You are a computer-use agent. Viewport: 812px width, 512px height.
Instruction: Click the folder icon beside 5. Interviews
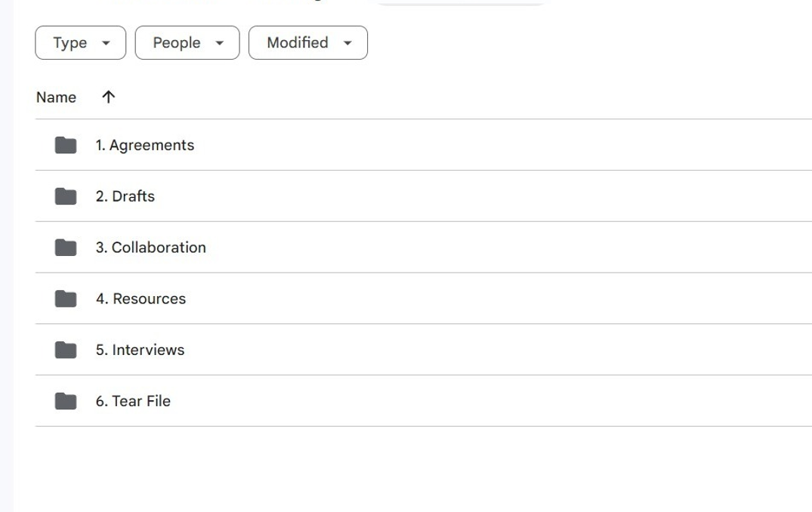[x=66, y=350]
